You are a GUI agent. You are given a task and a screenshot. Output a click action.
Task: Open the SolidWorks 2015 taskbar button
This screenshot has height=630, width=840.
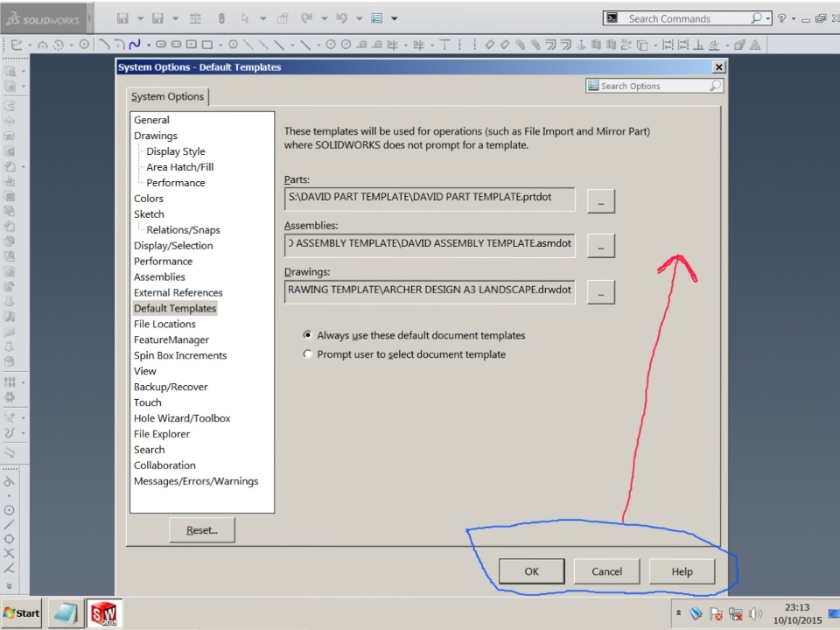coord(104,613)
